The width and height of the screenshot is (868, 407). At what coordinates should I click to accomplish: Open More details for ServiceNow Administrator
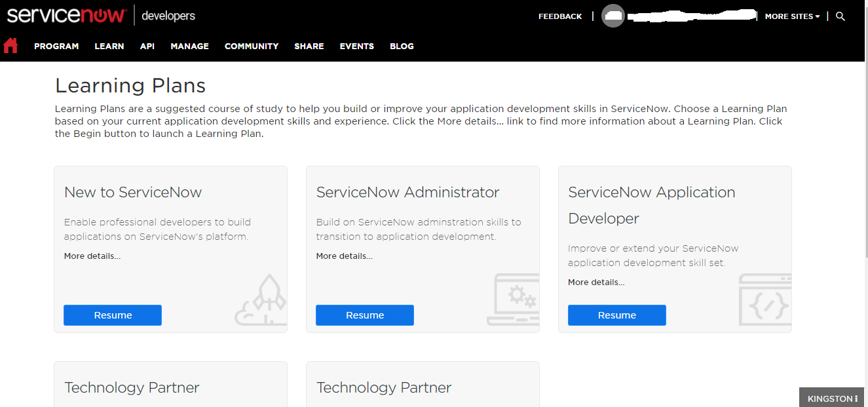(x=345, y=256)
